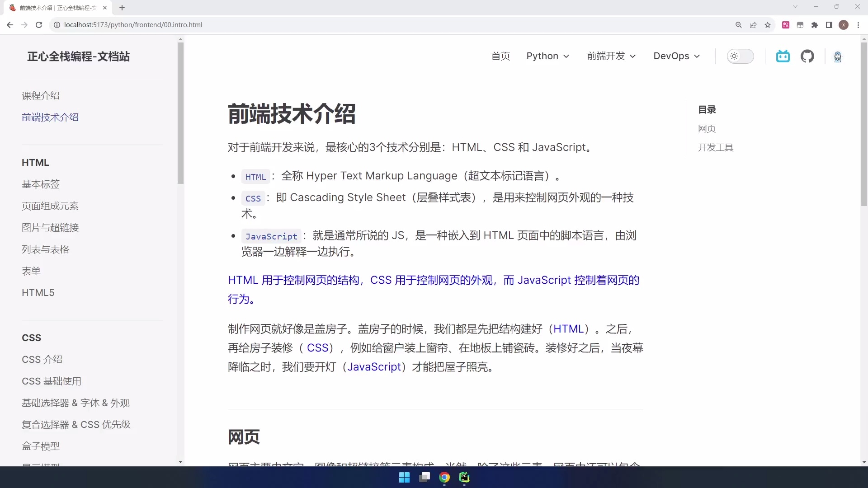Viewport: 868px width, 488px height.
Task: Expand the Python navigation dropdown
Action: [x=547, y=56]
